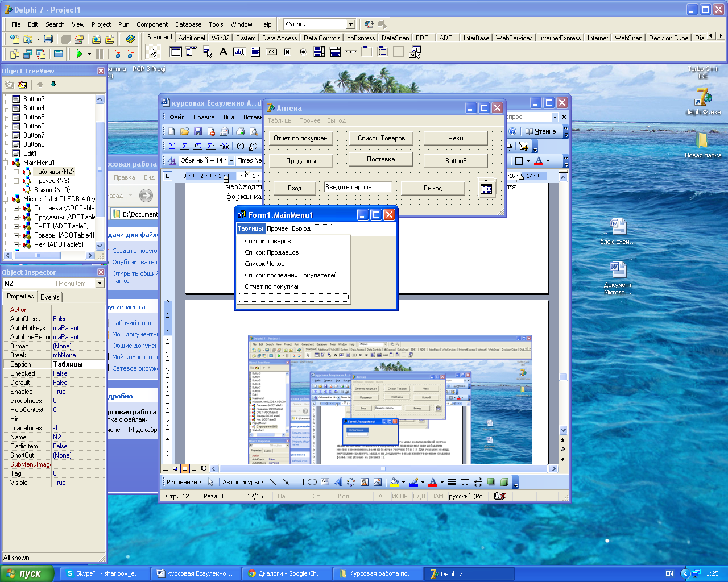Click TreeView delete item icon

(x=23, y=84)
